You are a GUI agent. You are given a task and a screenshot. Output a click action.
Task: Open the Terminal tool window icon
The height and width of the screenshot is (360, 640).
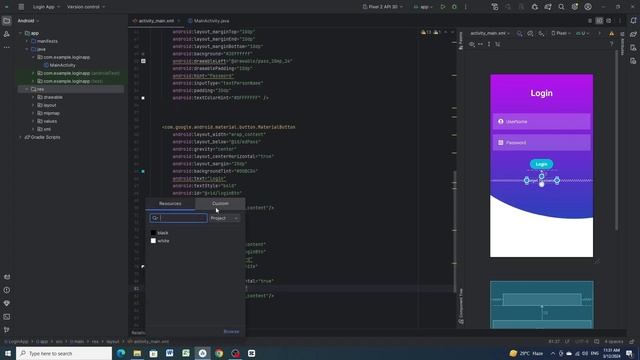click(7, 317)
